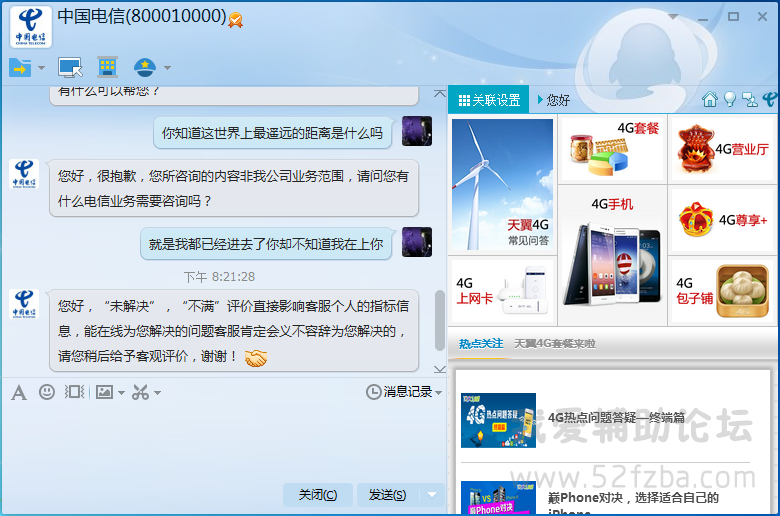Click user avatar beside 你知道这世界上 message

pos(417,131)
